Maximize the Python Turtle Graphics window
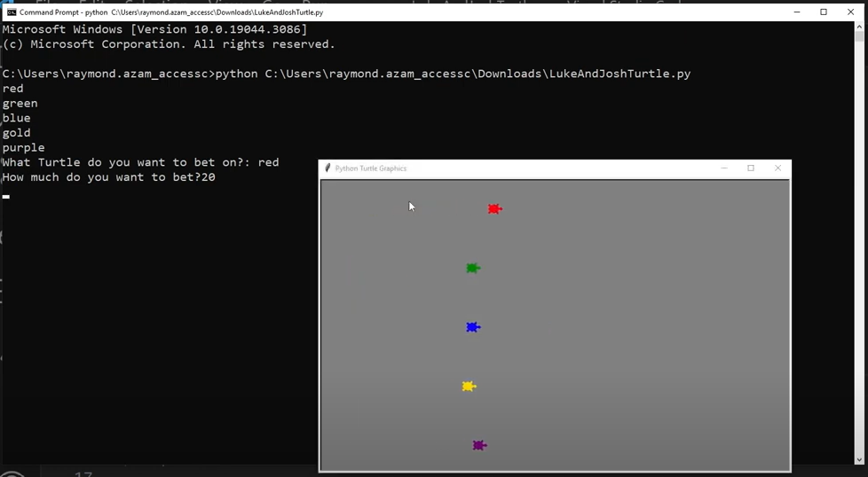Image resolution: width=868 pixels, height=477 pixels. tap(751, 168)
